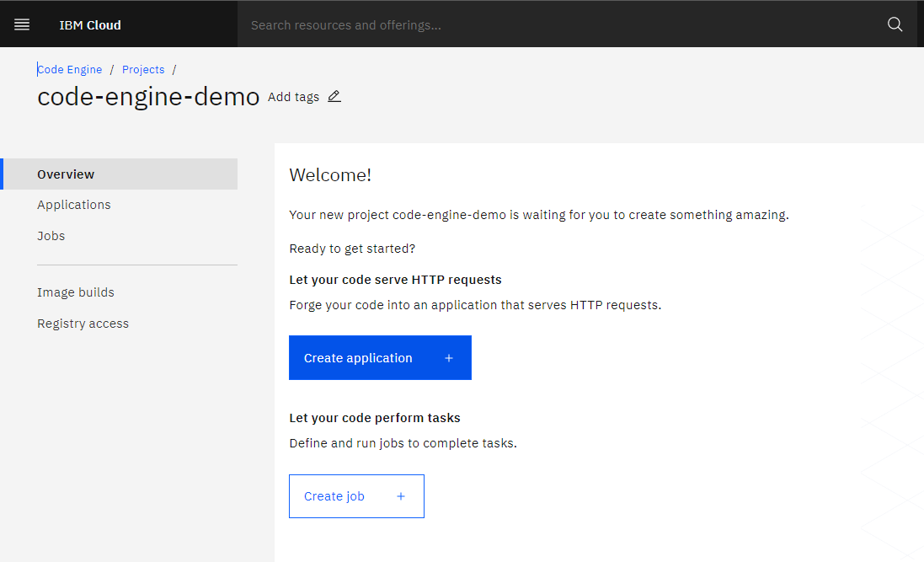
Task: Open the hamburger navigation menu
Action: point(22,24)
